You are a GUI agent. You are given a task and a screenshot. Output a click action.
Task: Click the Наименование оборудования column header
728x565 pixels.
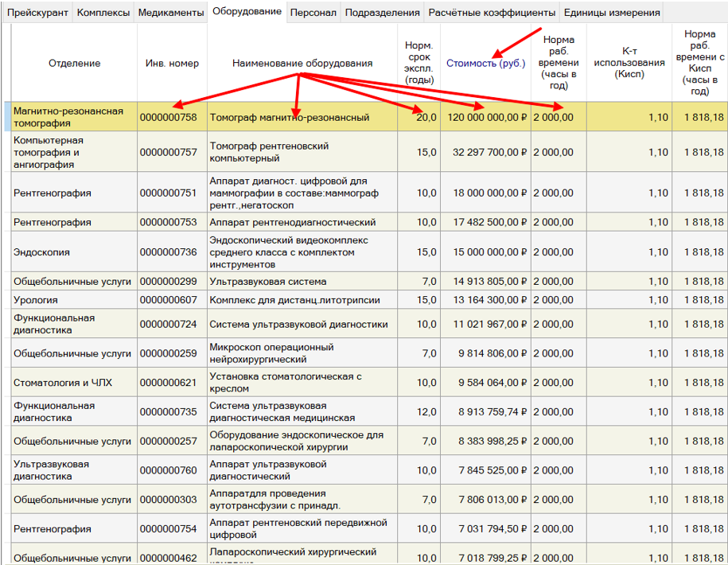[x=302, y=63]
